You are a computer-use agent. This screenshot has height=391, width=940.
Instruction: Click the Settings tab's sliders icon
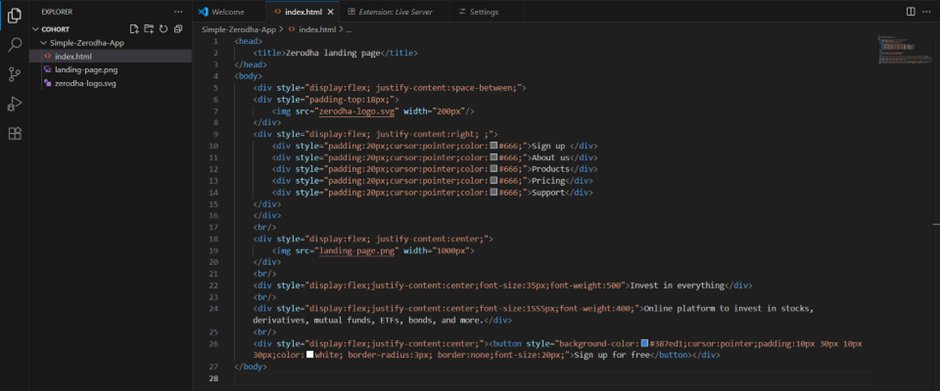click(462, 12)
